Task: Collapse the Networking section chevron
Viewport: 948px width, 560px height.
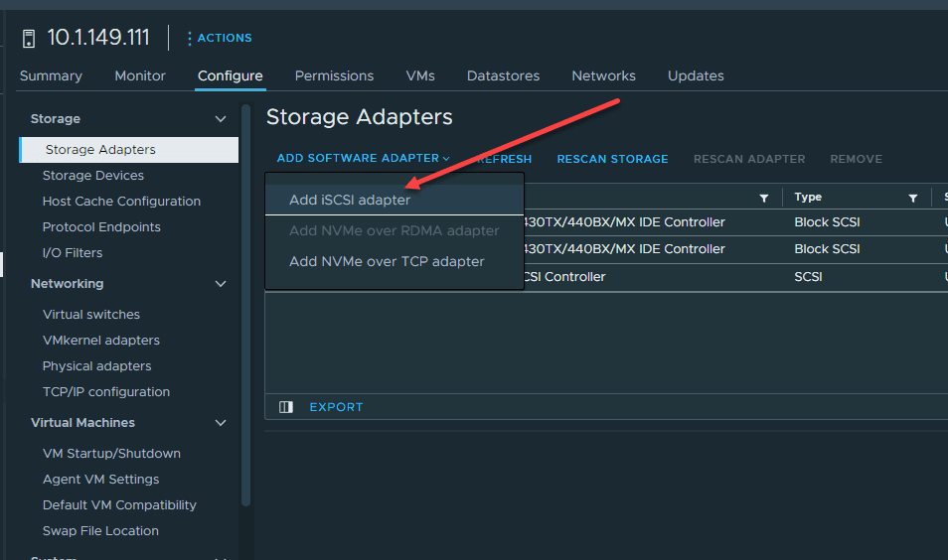Action: [221, 284]
